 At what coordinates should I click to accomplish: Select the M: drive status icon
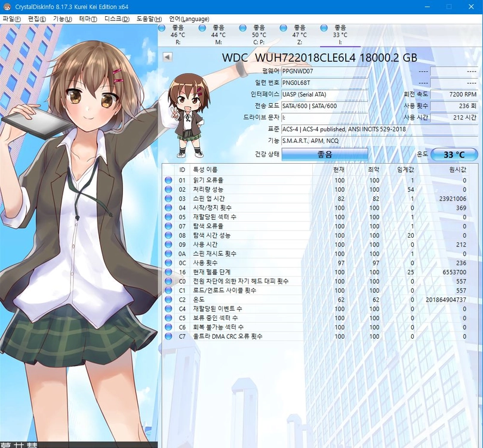[202, 28]
